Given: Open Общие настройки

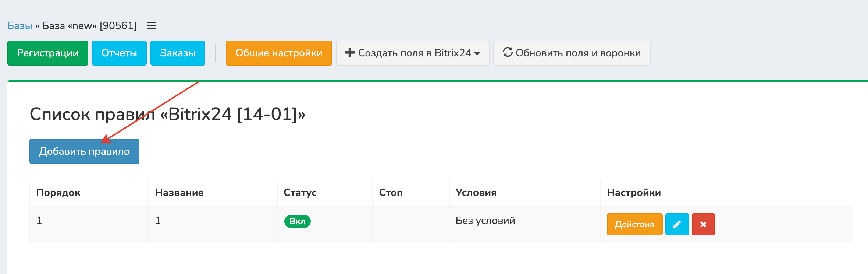Looking at the screenshot, I should tap(279, 53).
